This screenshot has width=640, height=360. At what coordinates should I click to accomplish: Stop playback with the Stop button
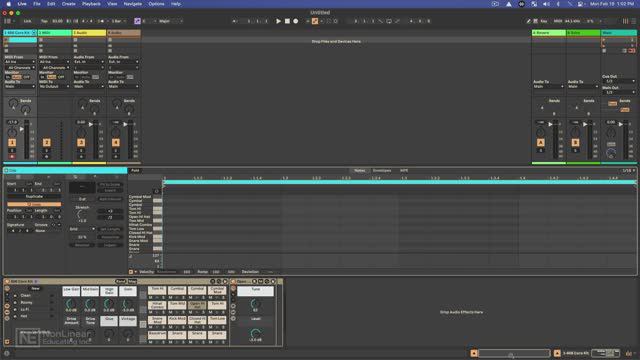(x=287, y=21)
